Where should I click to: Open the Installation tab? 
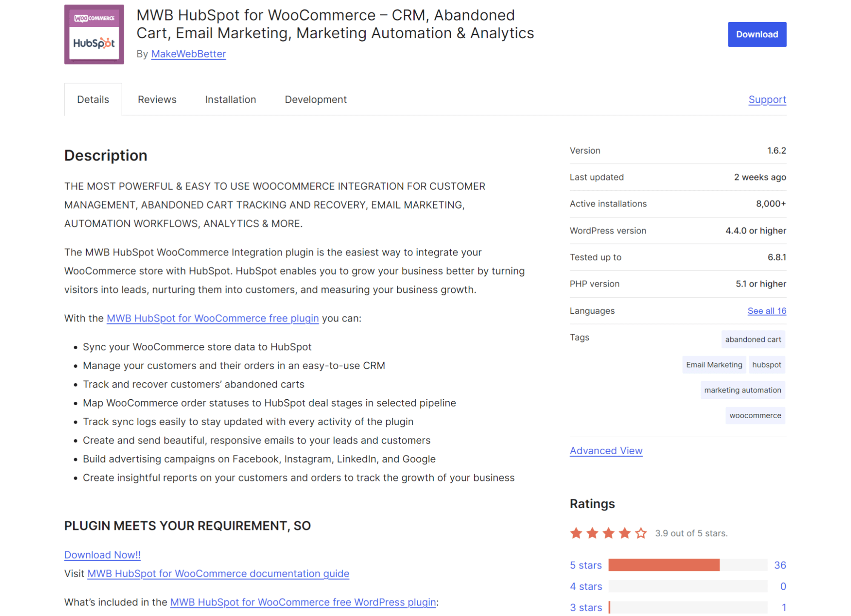point(230,99)
